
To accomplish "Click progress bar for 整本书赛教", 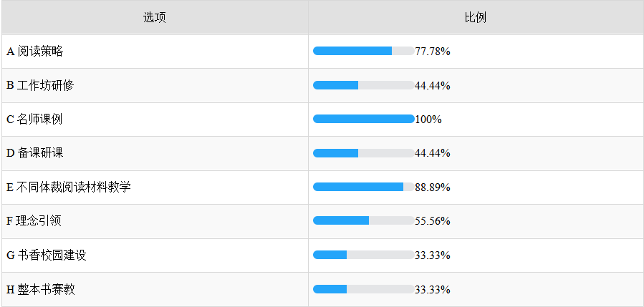I will coord(363,290).
